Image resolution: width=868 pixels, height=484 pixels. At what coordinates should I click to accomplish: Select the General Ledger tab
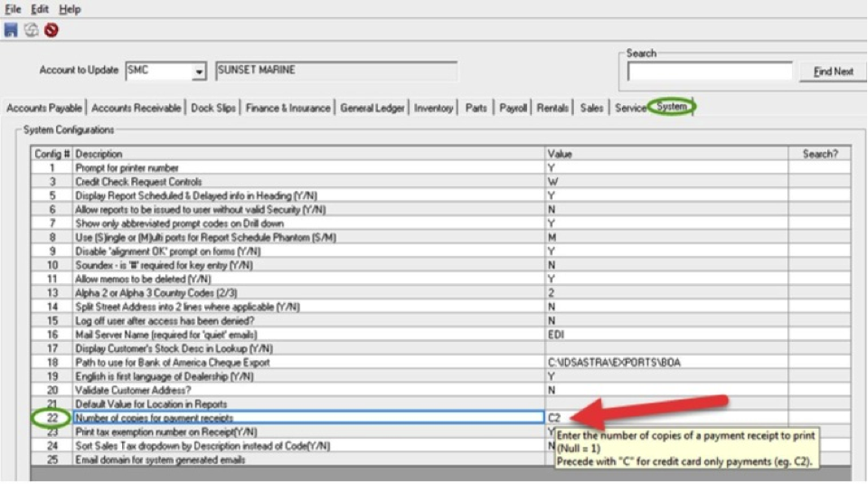372,108
